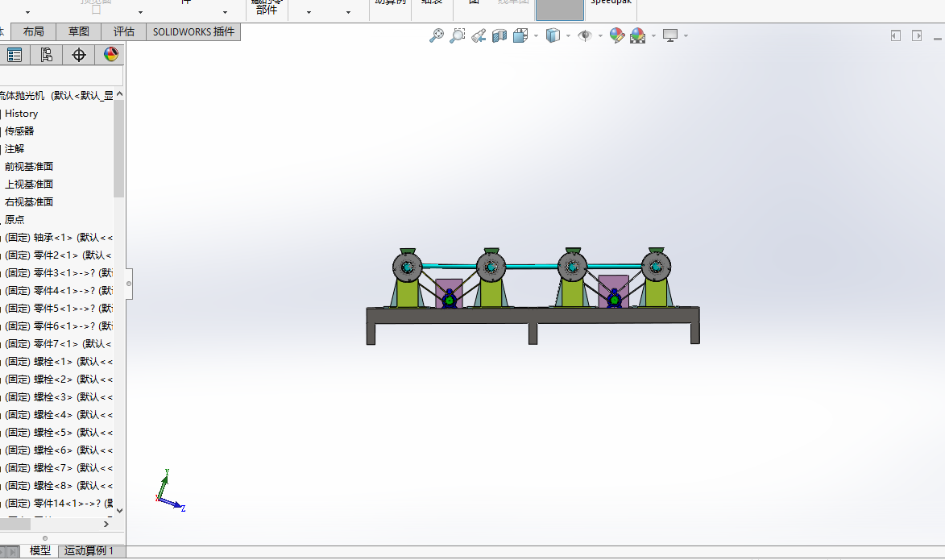Click the left panel arrow icon at top right
The width and height of the screenshot is (945, 560).
coord(896,35)
